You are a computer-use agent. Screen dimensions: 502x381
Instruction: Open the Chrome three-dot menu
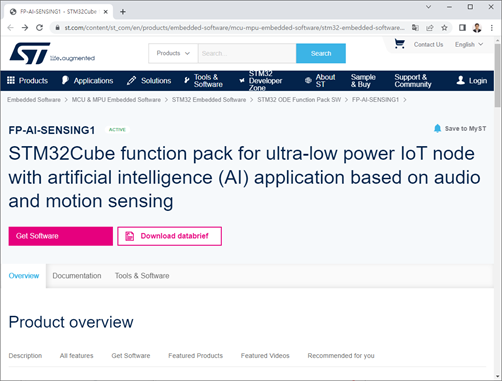492,28
